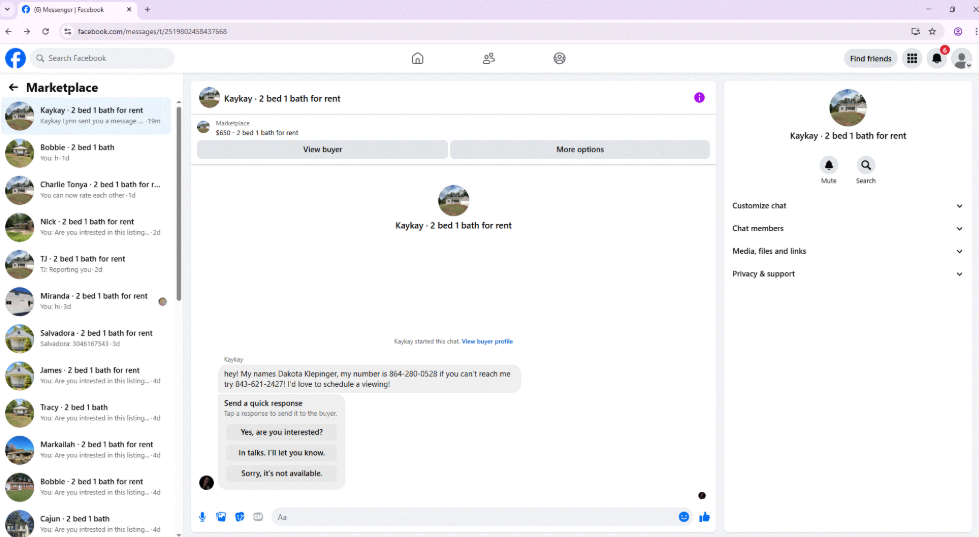Viewport: 979px width, 537px height.
Task: Open the Tracy conversation
Action: coord(86,413)
